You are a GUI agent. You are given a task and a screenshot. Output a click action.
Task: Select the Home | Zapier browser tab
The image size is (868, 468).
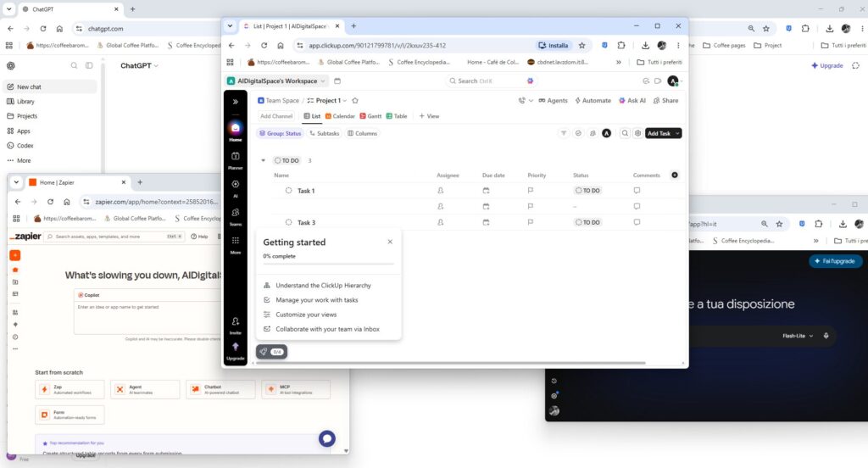tap(76, 182)
